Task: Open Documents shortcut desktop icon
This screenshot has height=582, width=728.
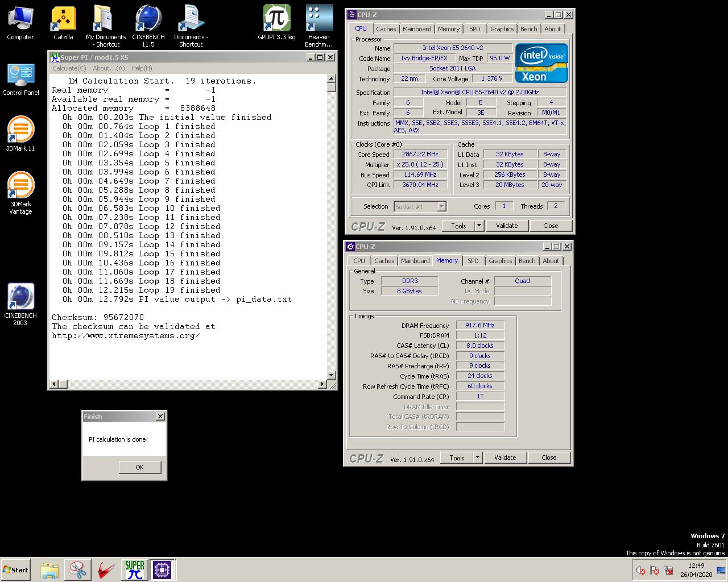Action: pyautogui.click(x=191, y=26)
